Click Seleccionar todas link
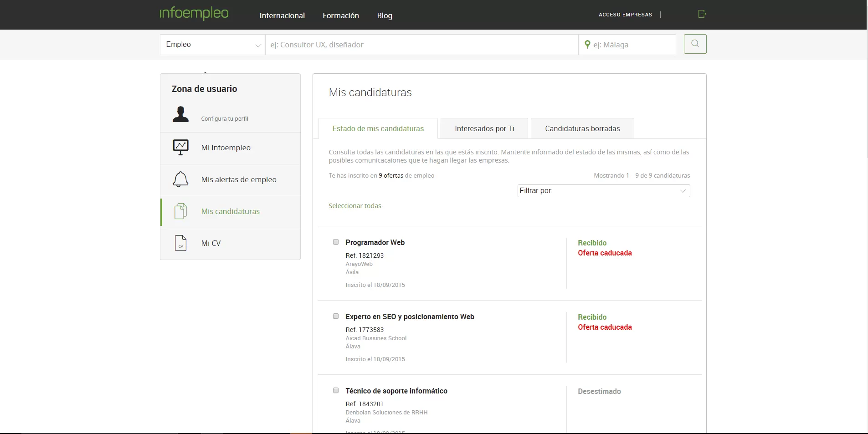868x434 pixels. [x=355, y=206]
